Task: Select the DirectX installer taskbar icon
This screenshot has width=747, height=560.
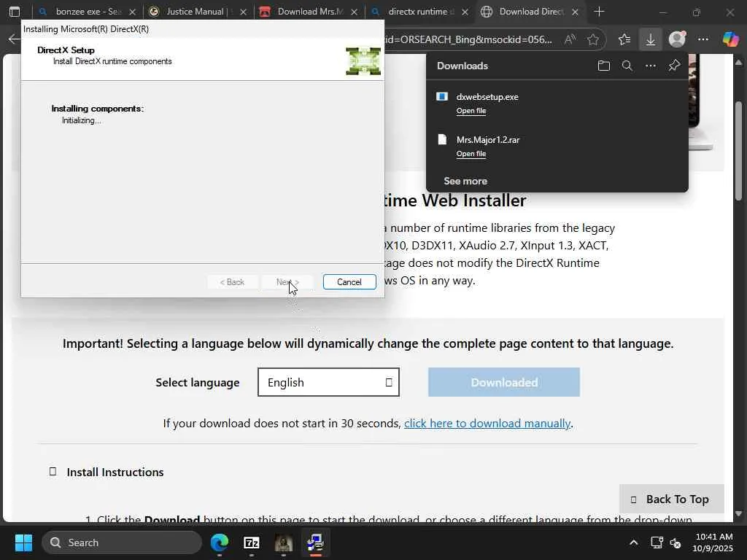Action: point(315,542)
